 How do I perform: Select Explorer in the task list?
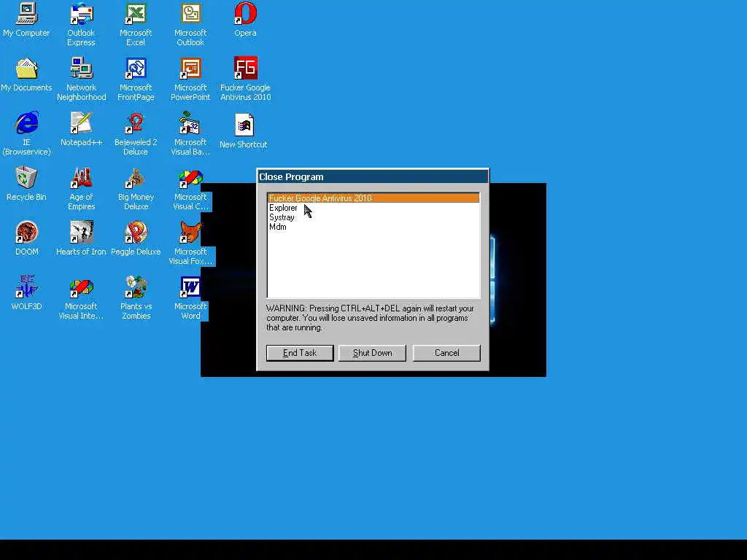point(373,208)
